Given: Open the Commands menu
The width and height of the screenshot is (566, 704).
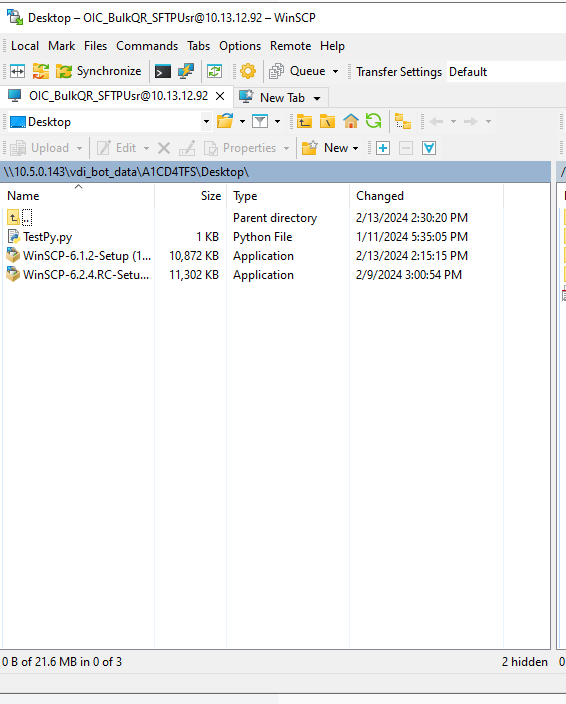Looking at the screenshot, I should 147,46.
